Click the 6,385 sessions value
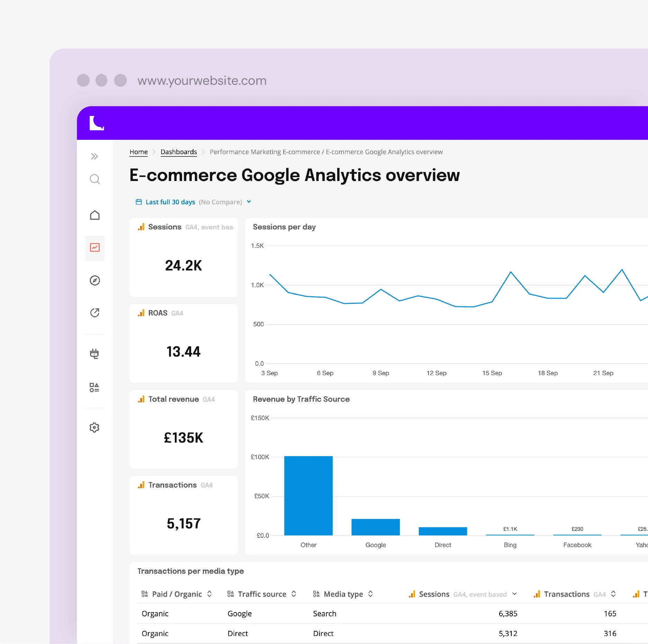648x644 pixels. click(508, 614)
